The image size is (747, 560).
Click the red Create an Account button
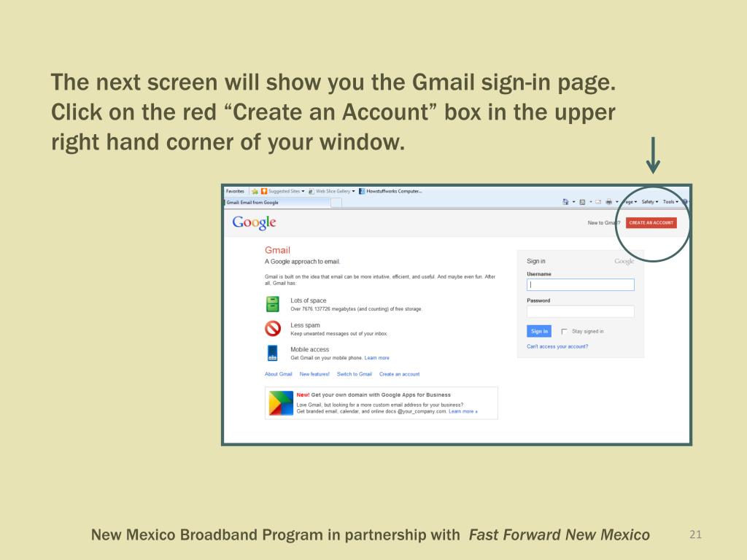pyautogui.click(x=651, y=223)
